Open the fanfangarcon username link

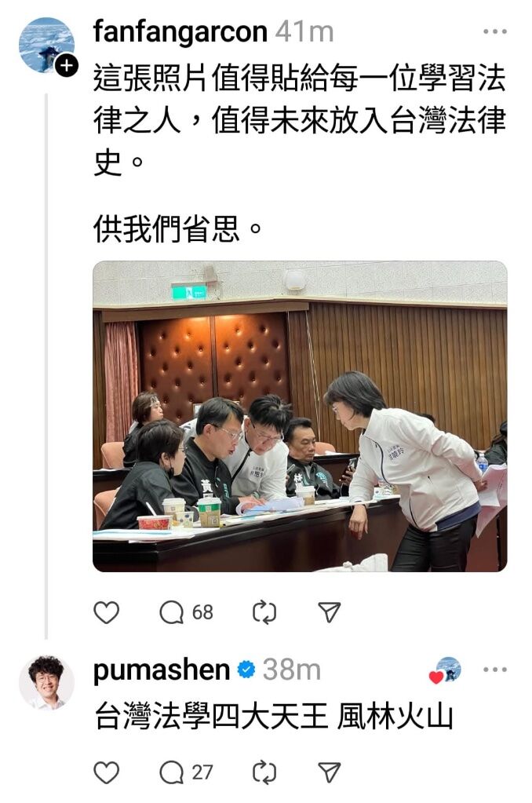(x=180, y=31)
